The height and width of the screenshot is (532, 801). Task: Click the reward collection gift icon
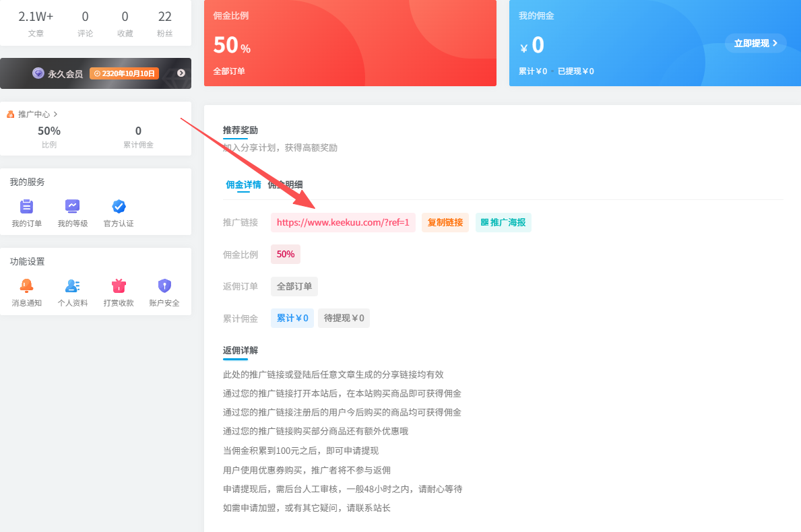(119, 286)
